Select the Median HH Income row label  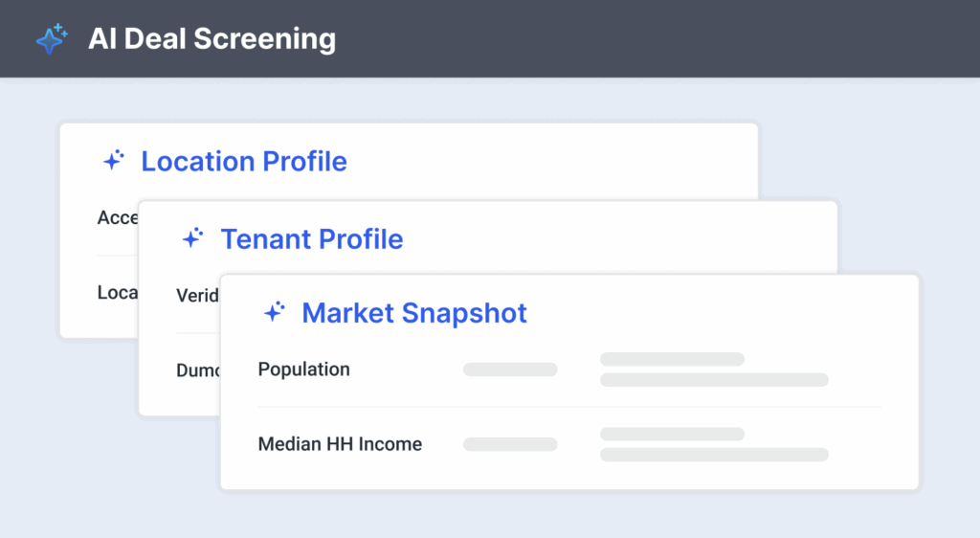coord(340,444)
